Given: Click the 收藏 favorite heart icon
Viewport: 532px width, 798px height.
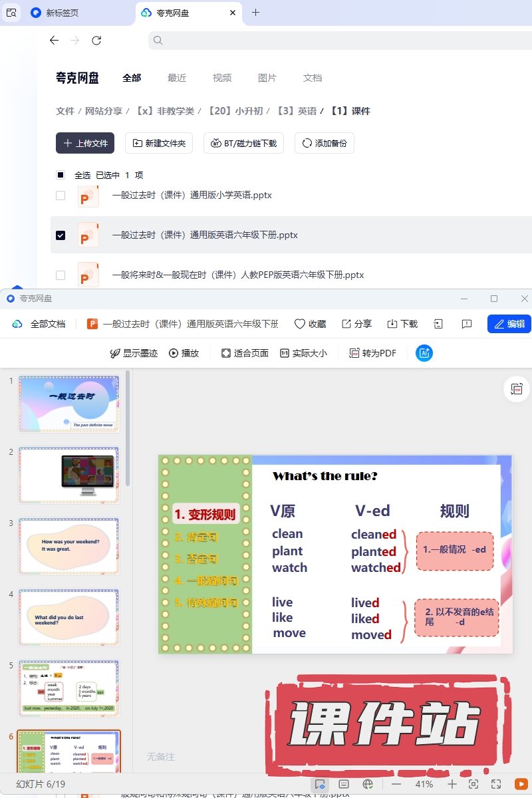Looking at the screenshot, I should (x=310, y=324).
